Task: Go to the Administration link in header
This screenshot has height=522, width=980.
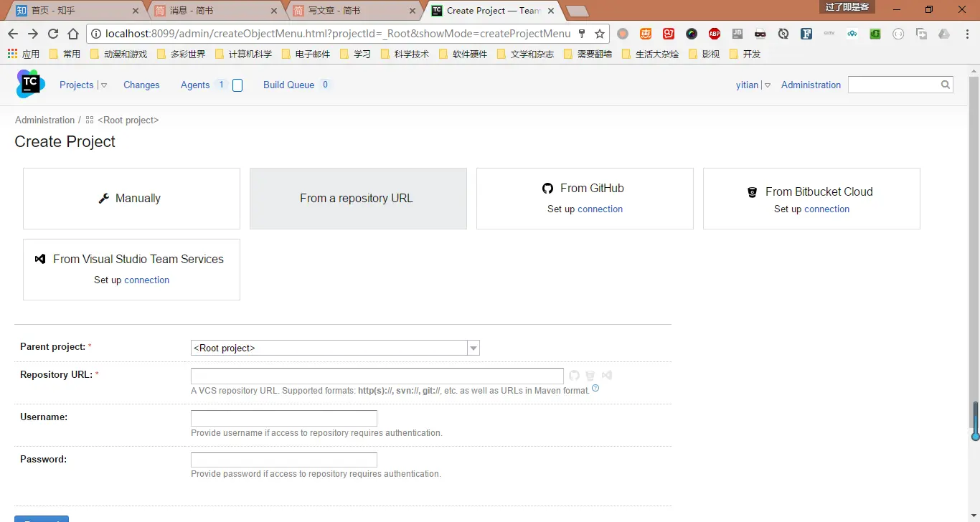Action: 811,85
